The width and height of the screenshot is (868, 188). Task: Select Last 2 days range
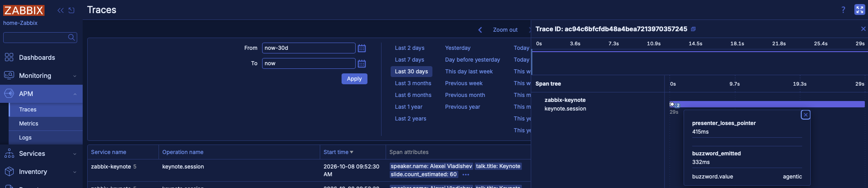click(410, 48)
